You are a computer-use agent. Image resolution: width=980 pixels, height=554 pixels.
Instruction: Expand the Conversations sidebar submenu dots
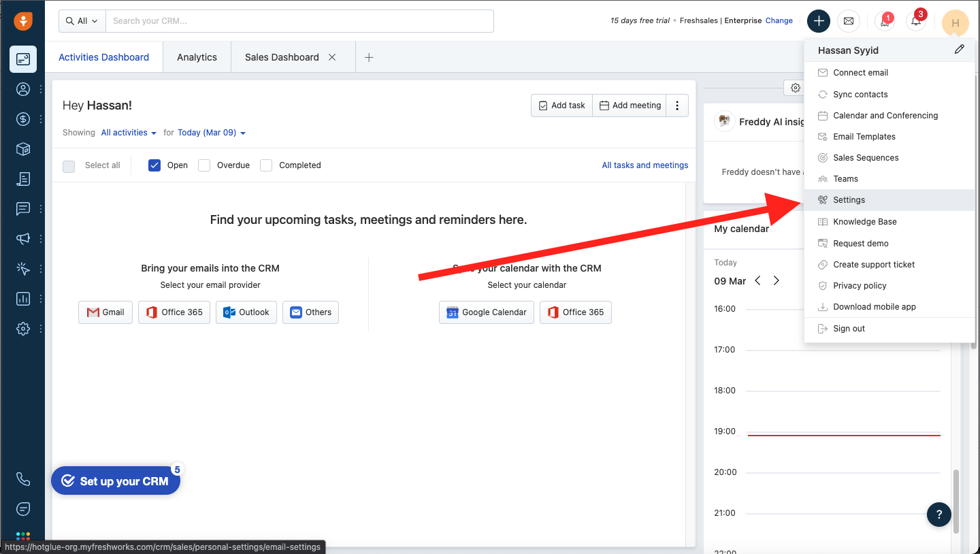(x=41, y=209)
